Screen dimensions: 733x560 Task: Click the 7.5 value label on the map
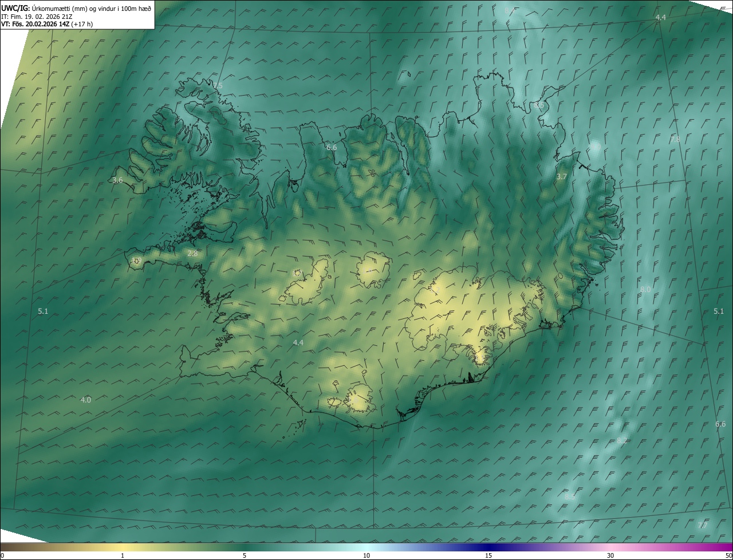pos(218,86)
